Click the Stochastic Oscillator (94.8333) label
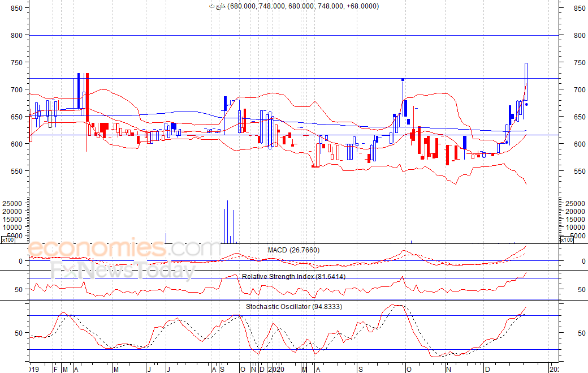Image resolution: width=588 pixels, height=373 pixels. (x=293, y=307)
